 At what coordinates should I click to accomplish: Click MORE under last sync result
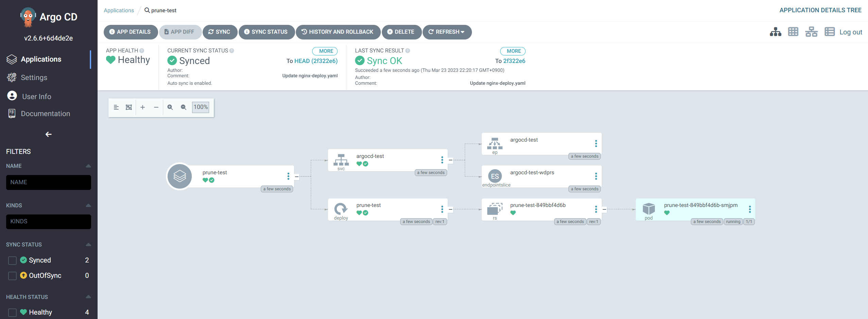(x=513, y=51)
